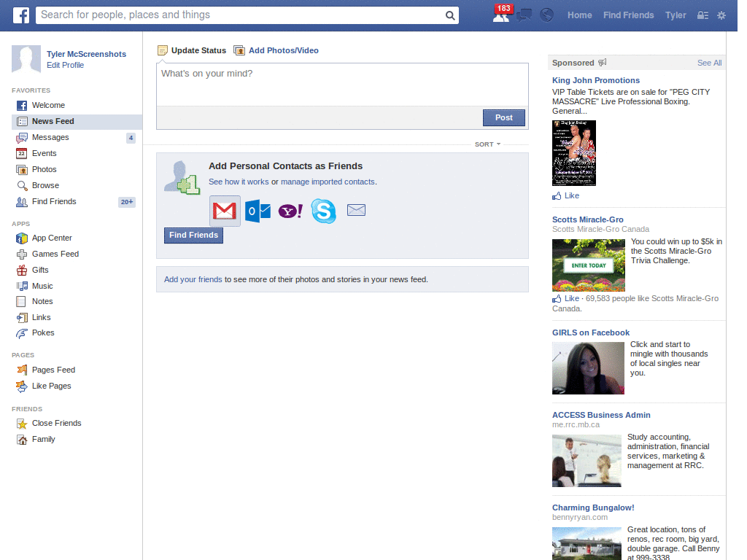This screenshot has height=560, width=747.
Task: Click the Add your friends link
Action: 193,279
